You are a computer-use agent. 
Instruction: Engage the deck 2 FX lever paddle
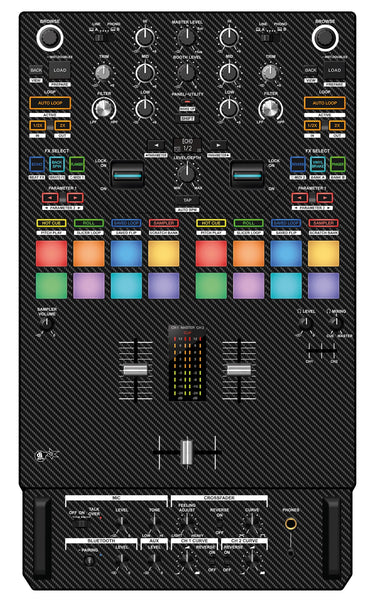247,175
